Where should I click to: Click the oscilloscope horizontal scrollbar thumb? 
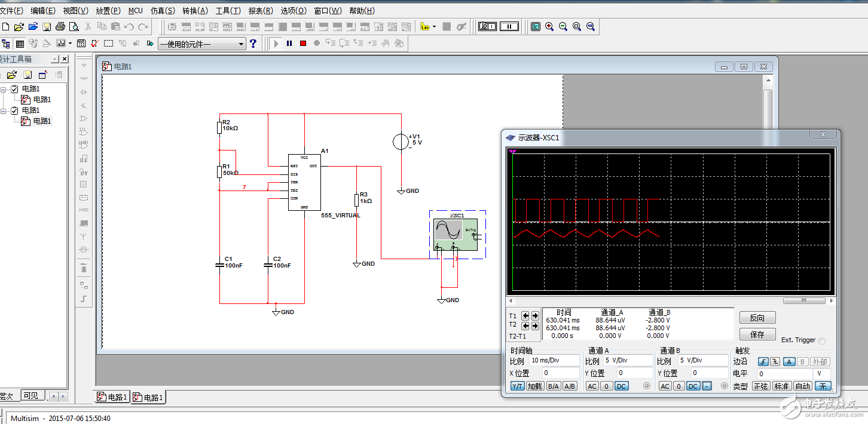coord(803,301)
